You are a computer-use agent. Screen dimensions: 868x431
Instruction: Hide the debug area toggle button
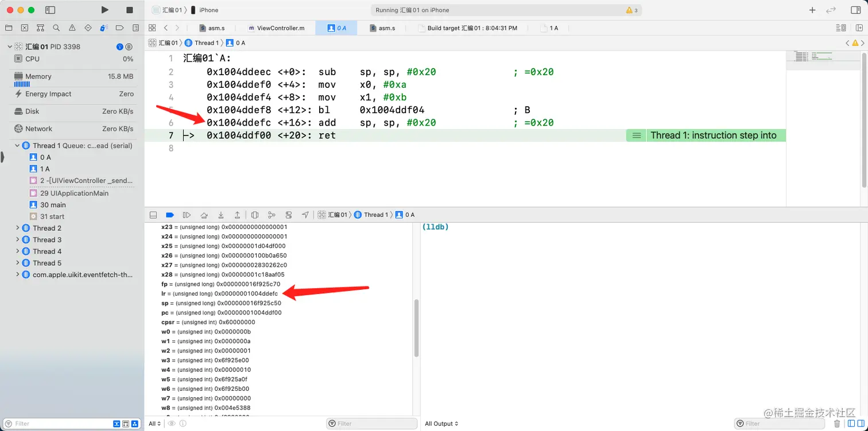153,215
